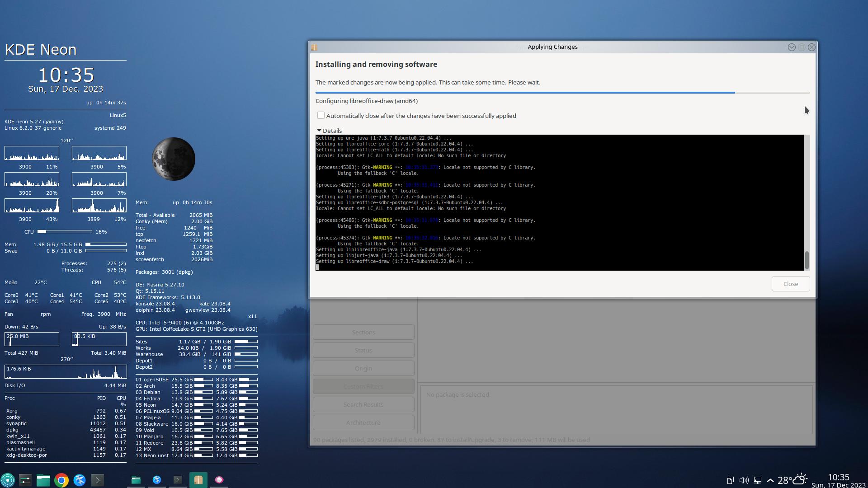Screen dimensions: 868x488
Task: Click the Sections filter button
Action: tap(363, 332)
